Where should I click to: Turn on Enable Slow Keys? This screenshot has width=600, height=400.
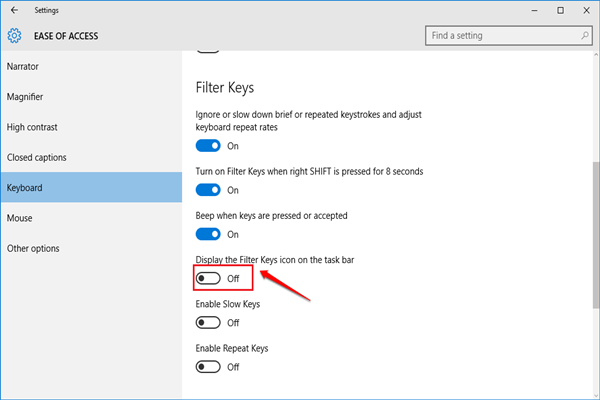pyautogui.click(x=208, y=322)
